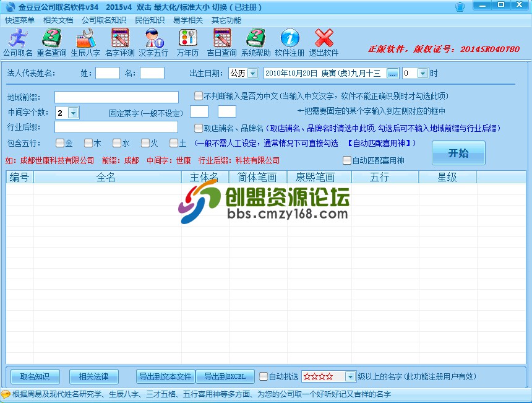Open the 民俗知识 menu

point(150,20)
